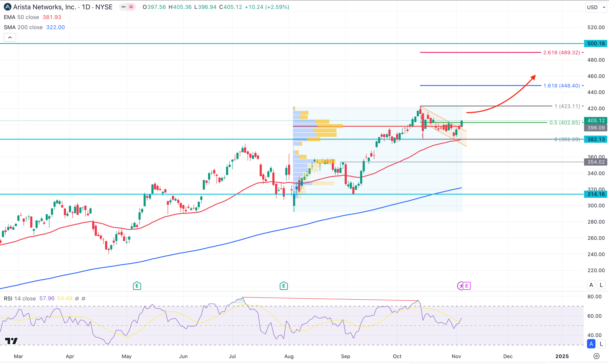
Task: Click the red curved arrow drawing head
Action: [x=534, y=77]
